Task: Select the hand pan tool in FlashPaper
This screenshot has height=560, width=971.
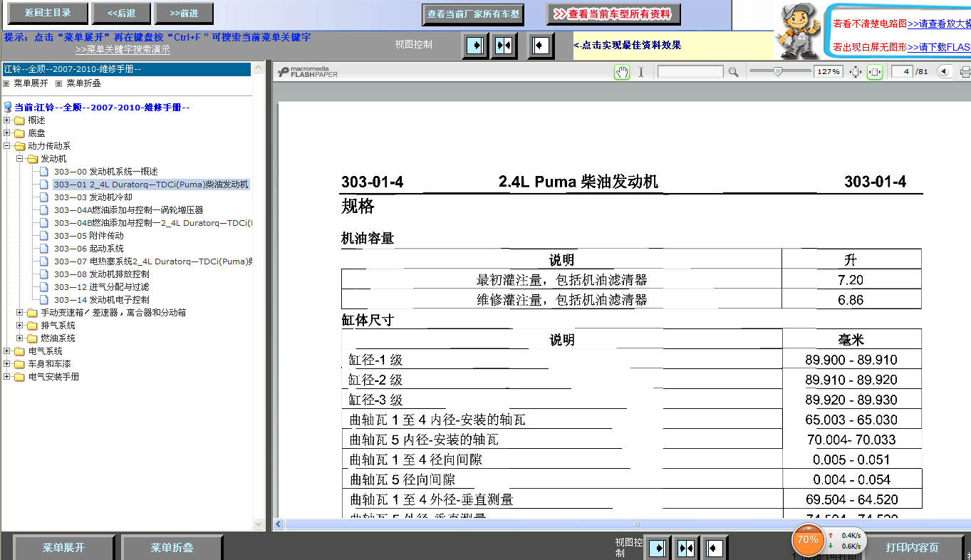Action: pyautogui.click(x=622, y=72)
